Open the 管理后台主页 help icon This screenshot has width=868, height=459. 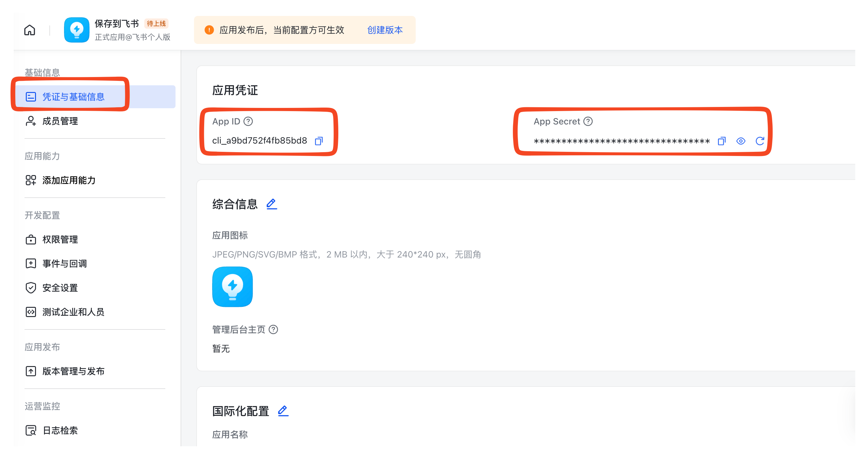point(274,330)
